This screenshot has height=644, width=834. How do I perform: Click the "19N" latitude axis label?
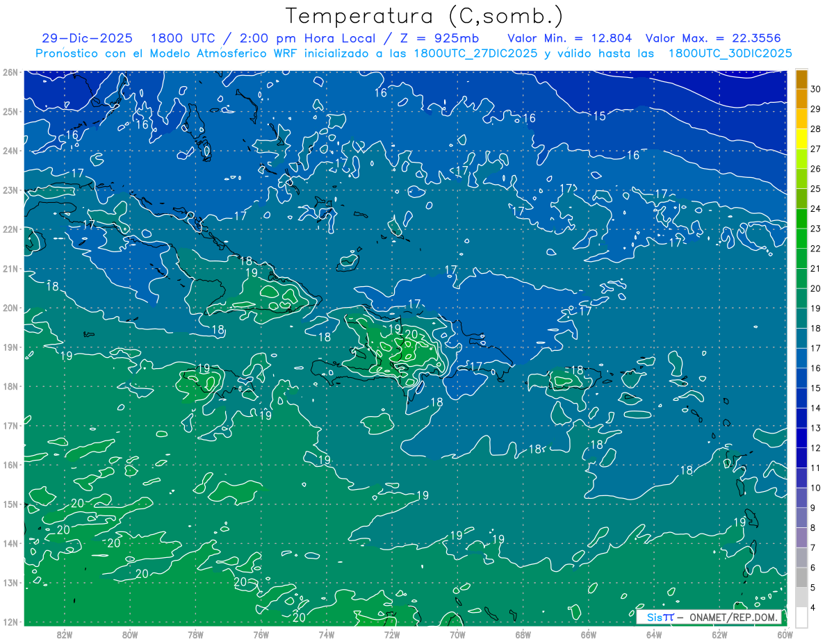pyautogui.click(x=10, y=347)
